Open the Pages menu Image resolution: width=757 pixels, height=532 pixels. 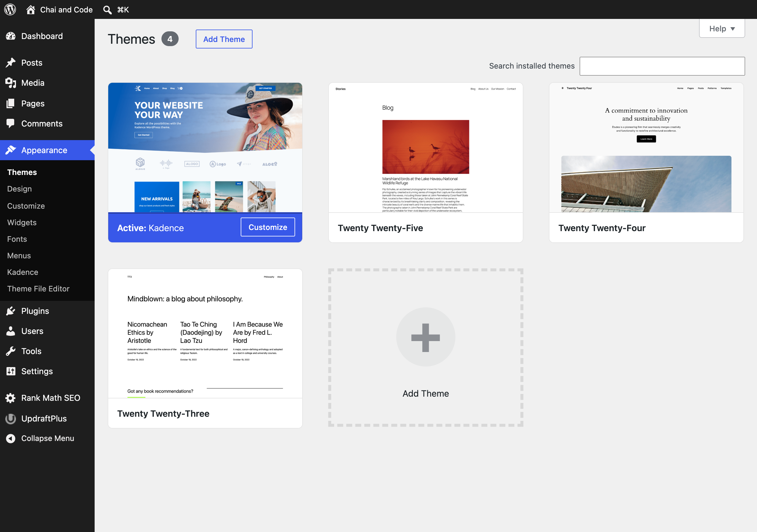[x=33, y=103]
